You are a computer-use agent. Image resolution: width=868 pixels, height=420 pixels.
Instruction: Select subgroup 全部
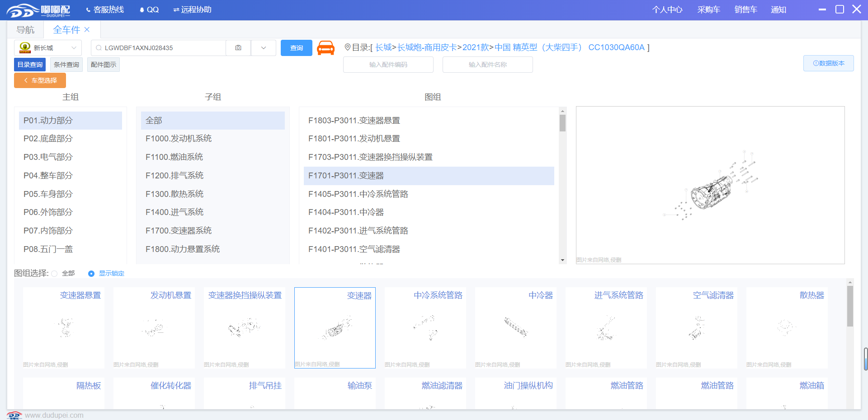(x=213, y=121)
